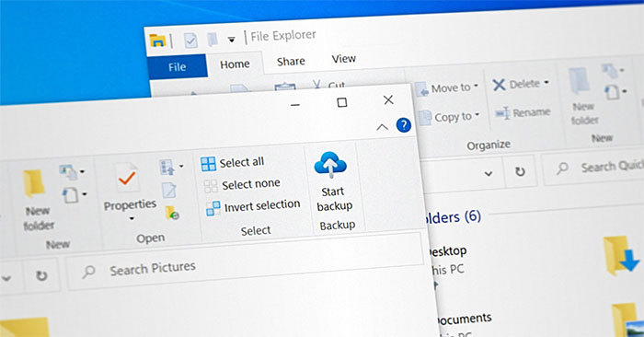Open the Easy access dropdown in back window

(x=615, y=92)
